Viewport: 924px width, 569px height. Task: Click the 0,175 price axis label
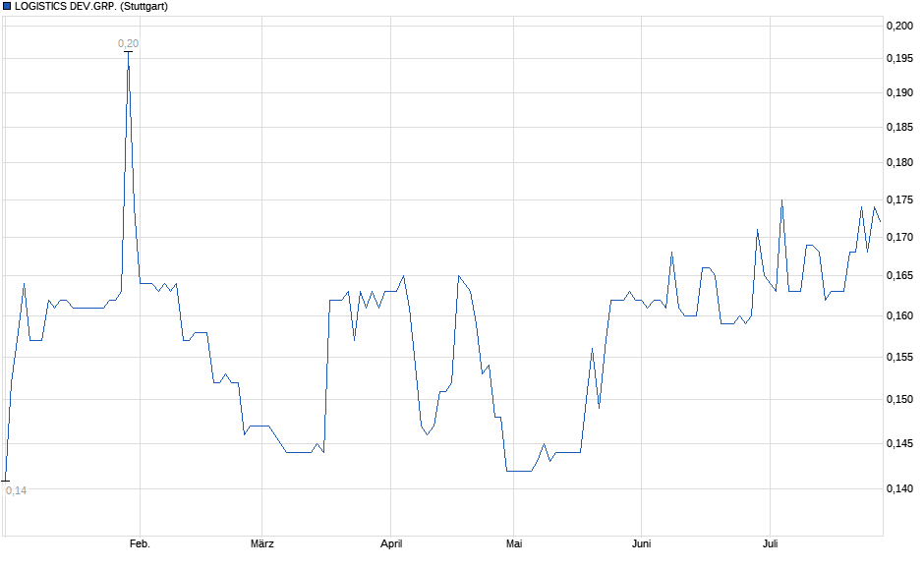point(899,199)
